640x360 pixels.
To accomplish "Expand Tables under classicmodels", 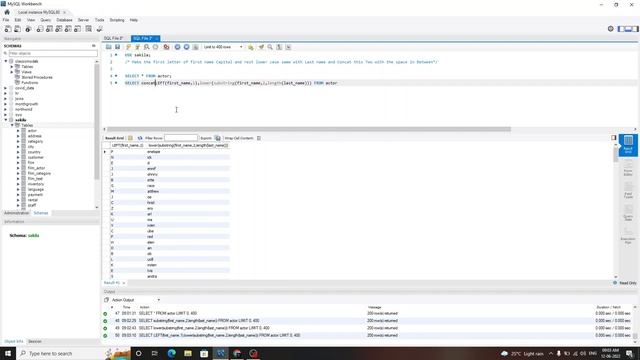I will [12, 67].
